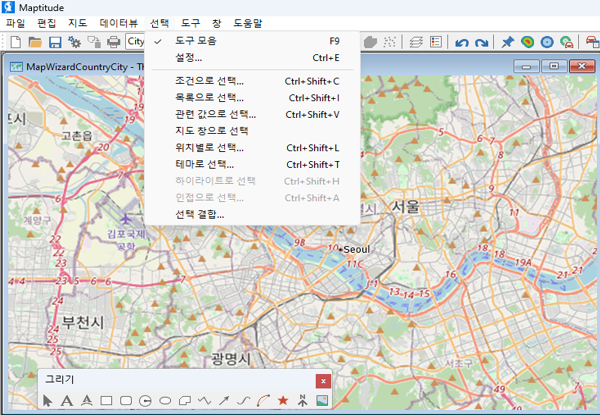Click 설정... in the 선택 menu
The width and height of the screenshot is (600, 415).
coord(188,57)
